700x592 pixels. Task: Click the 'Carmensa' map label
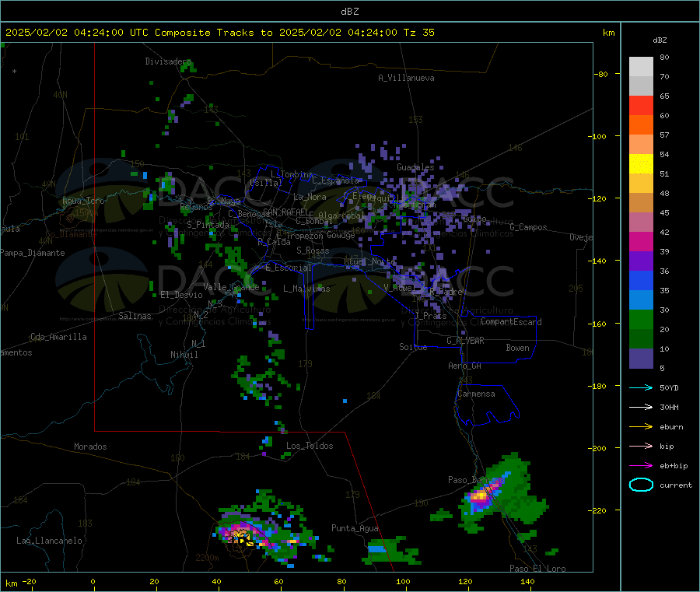476,394
